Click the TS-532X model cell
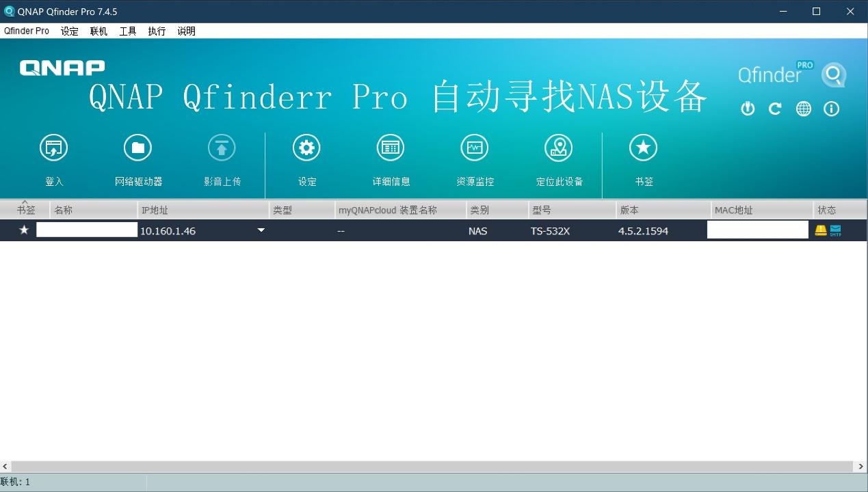This screenshot has width=868, height=492. tap(550, 231)
